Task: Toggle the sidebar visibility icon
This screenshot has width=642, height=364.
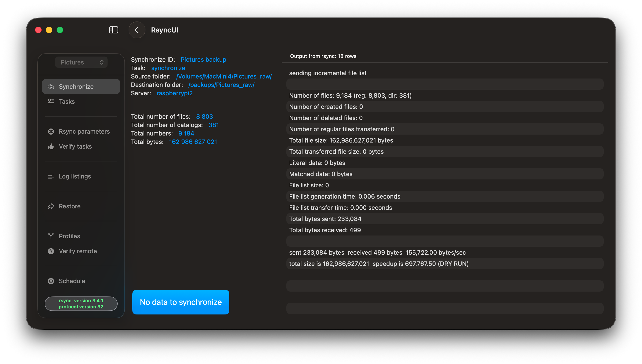Action: (114, 30)
